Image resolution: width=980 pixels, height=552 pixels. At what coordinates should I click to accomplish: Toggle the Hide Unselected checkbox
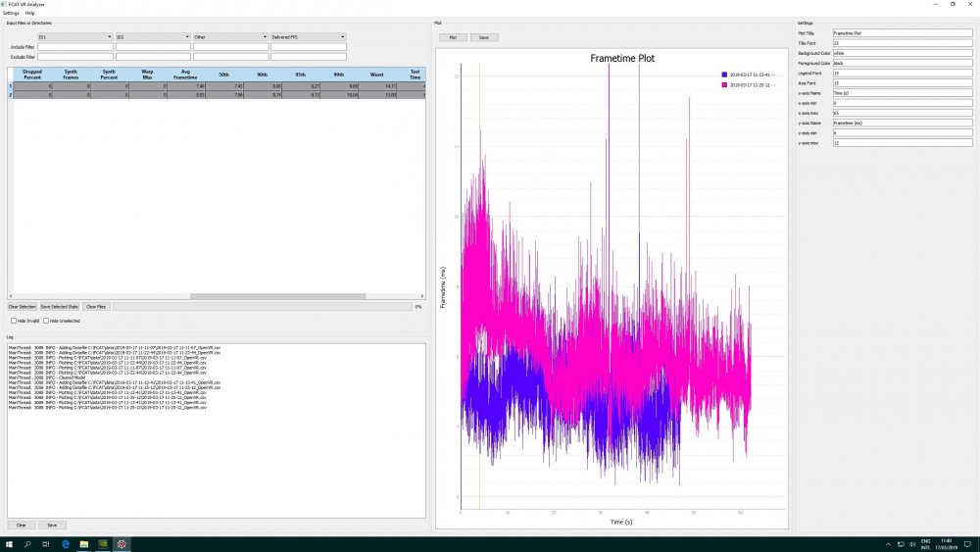[x=45, y=320]
